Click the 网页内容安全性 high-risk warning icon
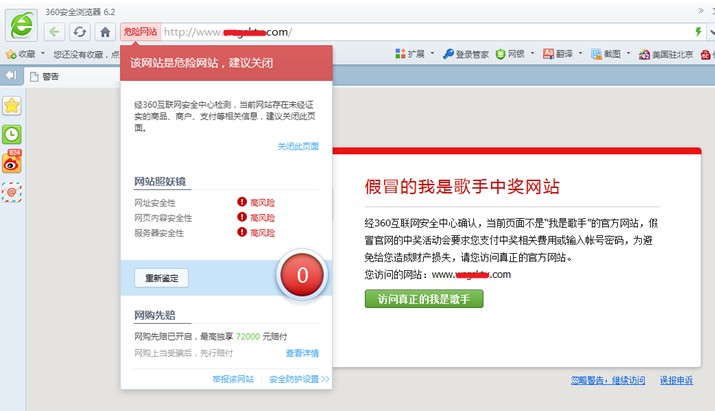The height and width of the screenshot is (411, 715). [242, 217]
